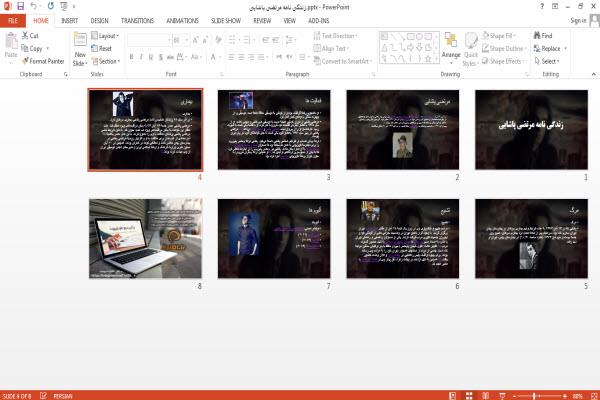The height and width of the screenshot is (400, 600).
Task: Toggle Align Right paragraph option
Action: click(x=251, y=57)
